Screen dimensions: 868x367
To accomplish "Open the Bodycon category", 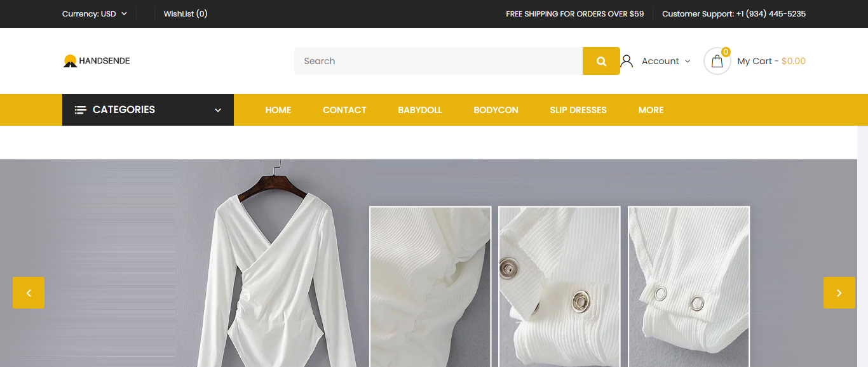I will click(x=496, y=110).
